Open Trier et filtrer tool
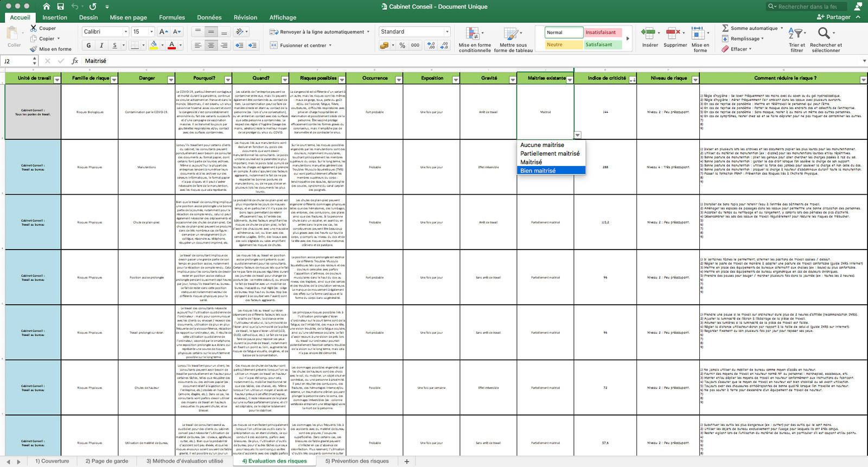Screen dimensions: 868x467 click(796, 40)
